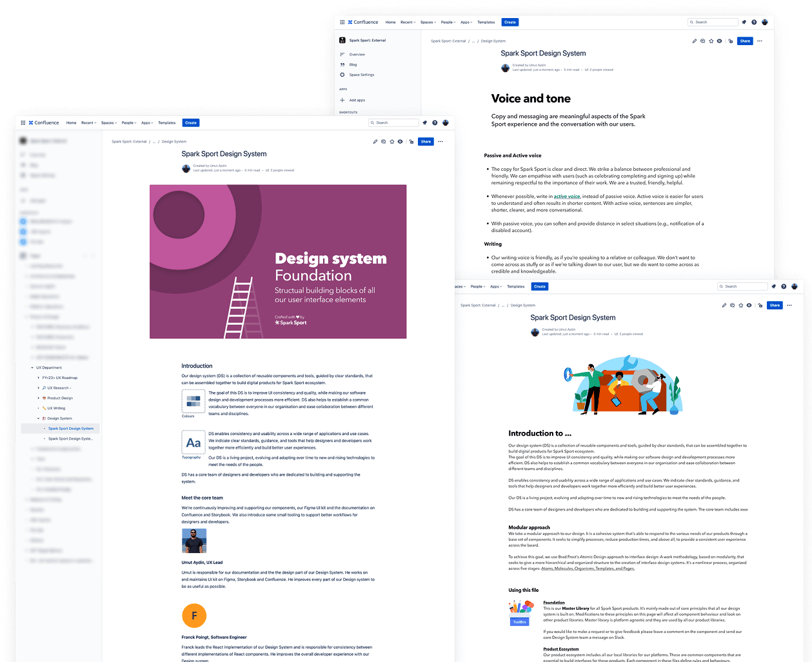Open restrictions lock in Voice and tone window

[x=731, y=41]
